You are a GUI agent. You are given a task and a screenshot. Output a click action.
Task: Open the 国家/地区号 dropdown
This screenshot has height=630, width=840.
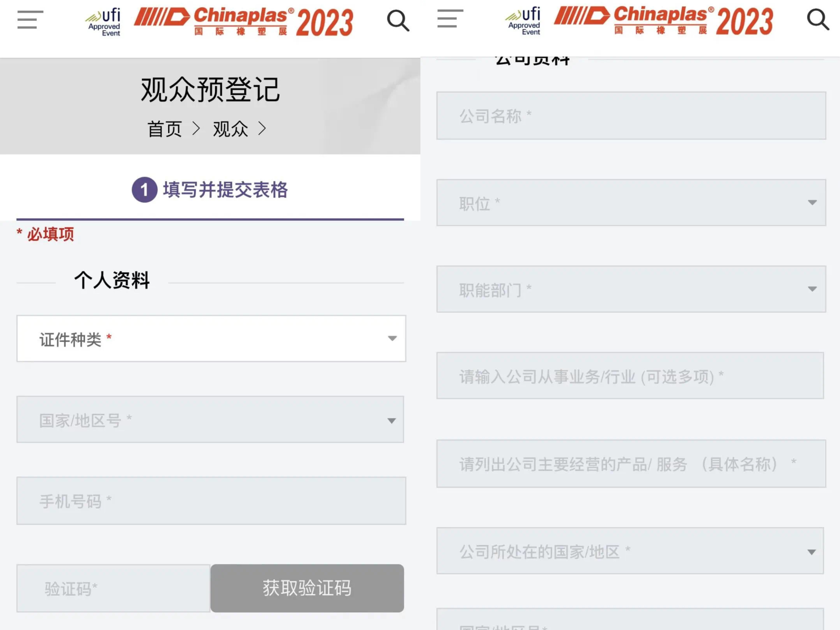pos(210,420)
